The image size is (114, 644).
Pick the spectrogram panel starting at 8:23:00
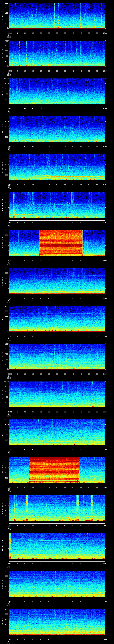tap(57, 357)
